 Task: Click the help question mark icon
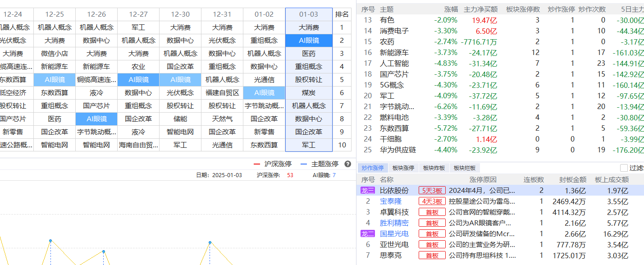(347, 164)
